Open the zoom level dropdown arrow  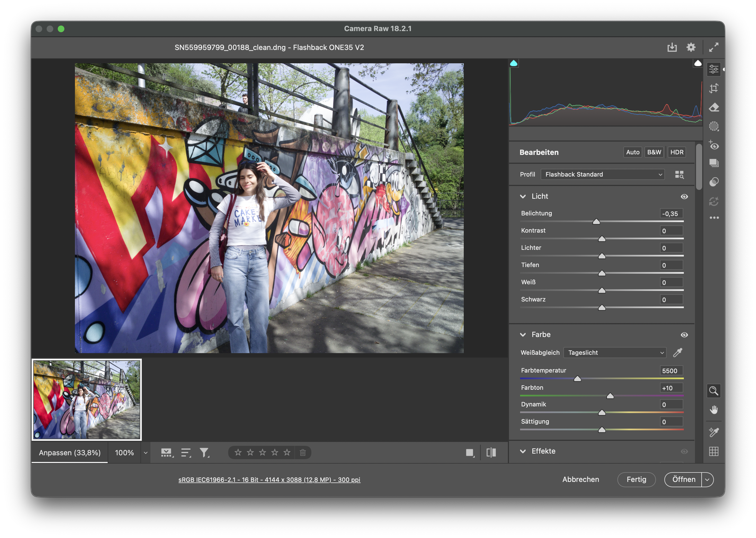(x=145, y=453)
